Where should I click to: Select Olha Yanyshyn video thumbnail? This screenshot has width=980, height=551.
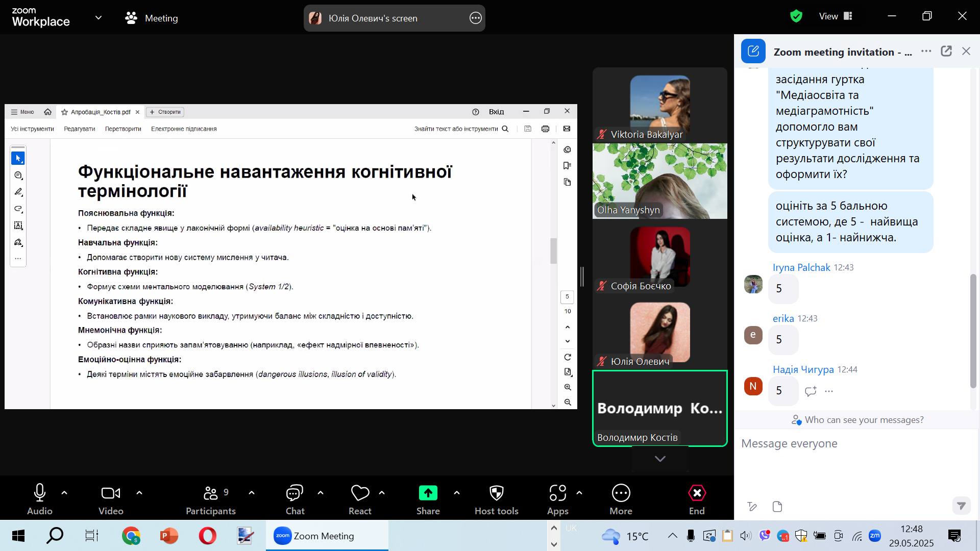660,181
